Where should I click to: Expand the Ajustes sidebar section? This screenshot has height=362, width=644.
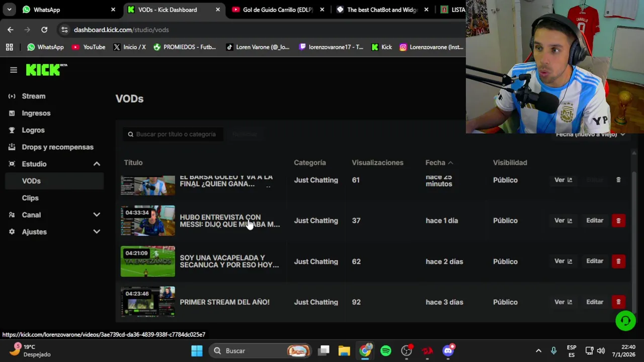coord(97,232)
